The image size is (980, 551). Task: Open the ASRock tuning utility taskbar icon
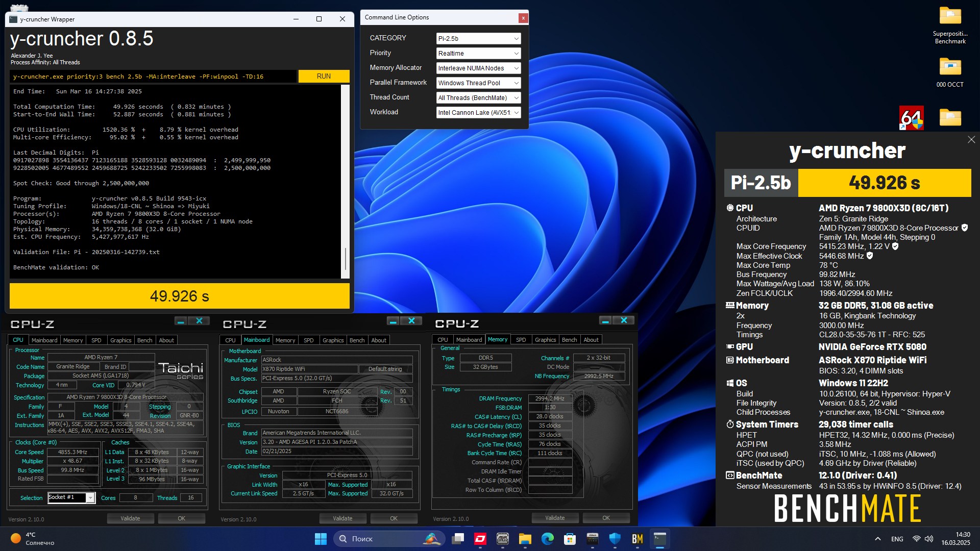(593, 539)
